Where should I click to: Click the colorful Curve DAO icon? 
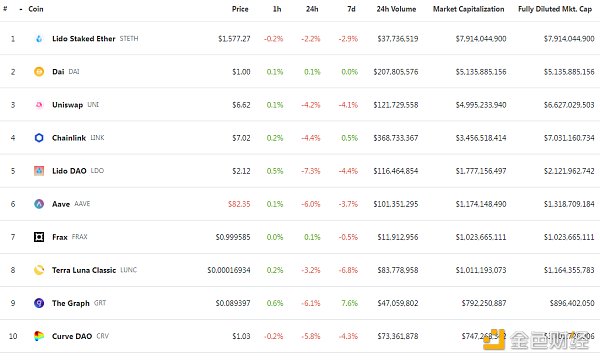39,336
